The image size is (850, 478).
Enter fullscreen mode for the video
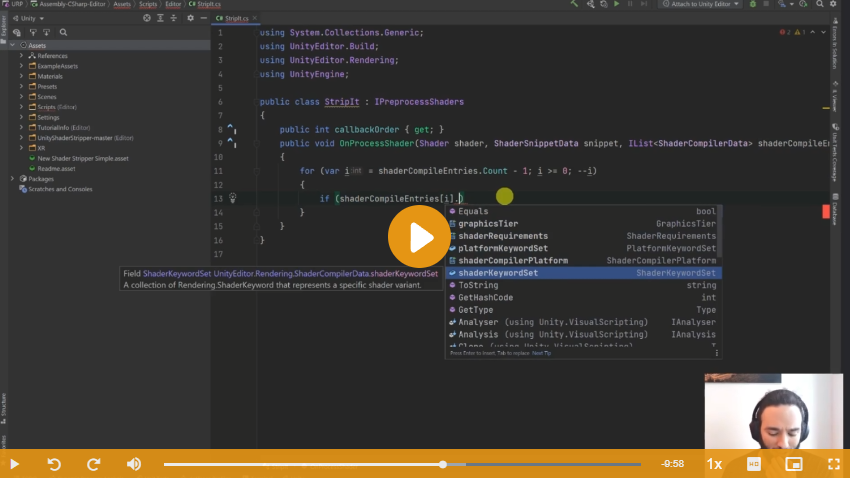pyautogui.click(x=833, y=464)
